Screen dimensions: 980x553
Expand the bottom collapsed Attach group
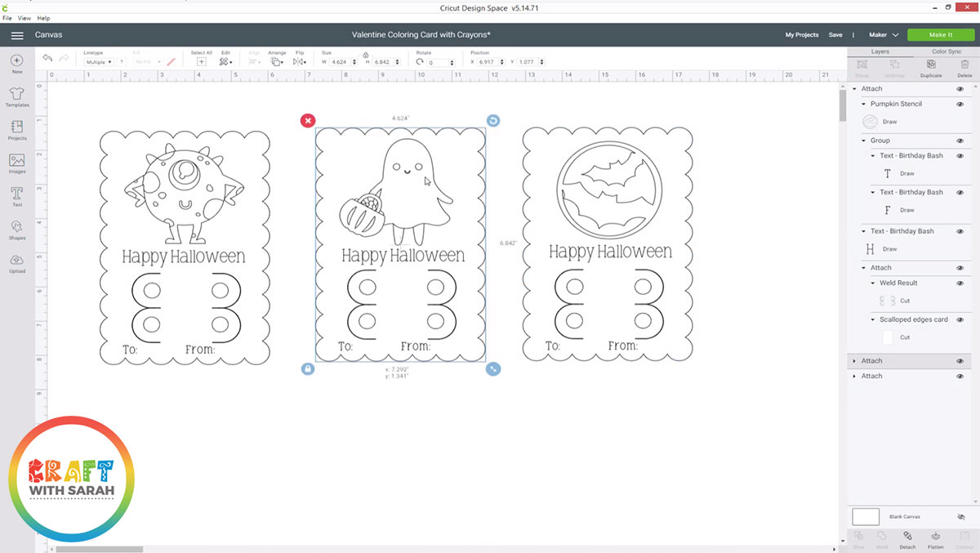854,377
